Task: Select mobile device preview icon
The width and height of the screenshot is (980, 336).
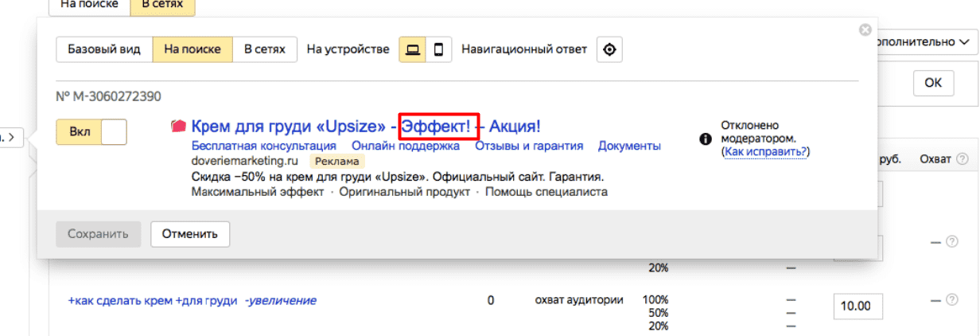Action: [438, 49]
